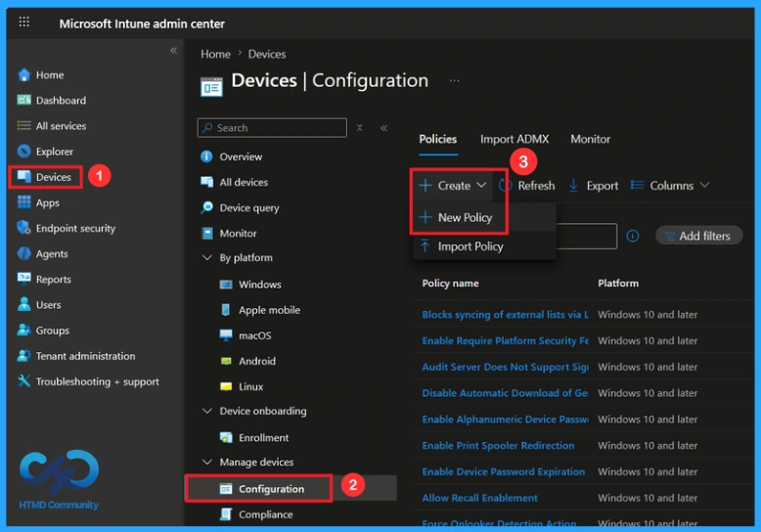Click the Troubleshooting + support wrench icon
Screen dimensions: 761x532
pyautogui.click(x=23, y=381)
